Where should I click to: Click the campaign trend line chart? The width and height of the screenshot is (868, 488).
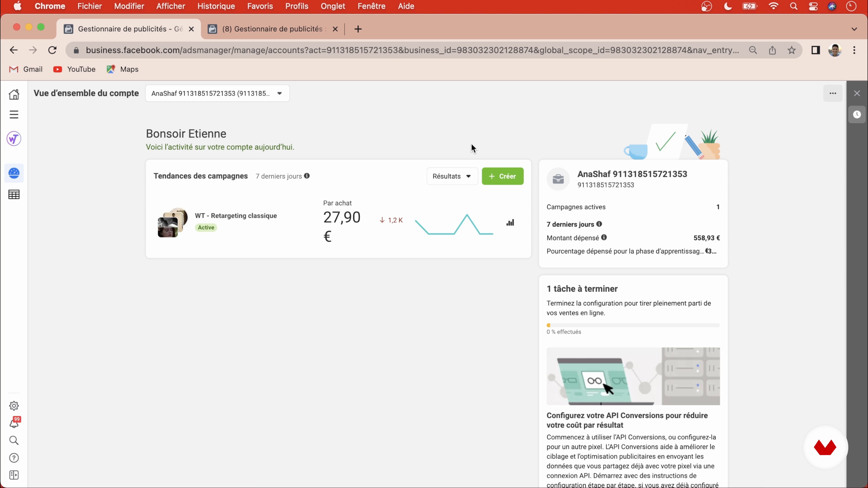(454, 224)
